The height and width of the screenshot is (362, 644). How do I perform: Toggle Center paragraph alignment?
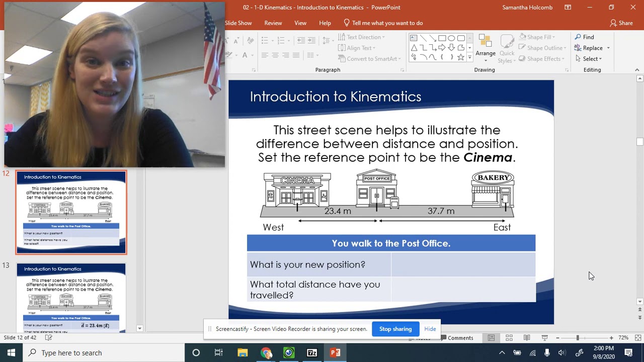click(275, 55)
